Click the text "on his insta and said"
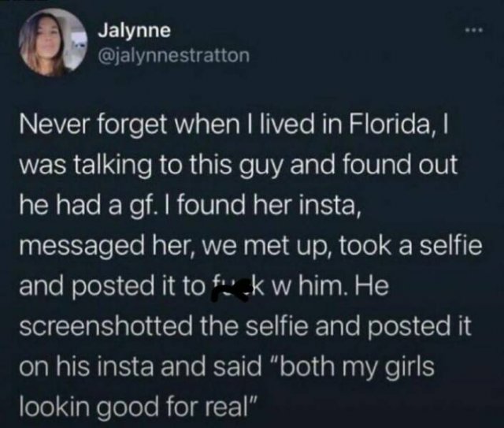 [x=140, y=367]
